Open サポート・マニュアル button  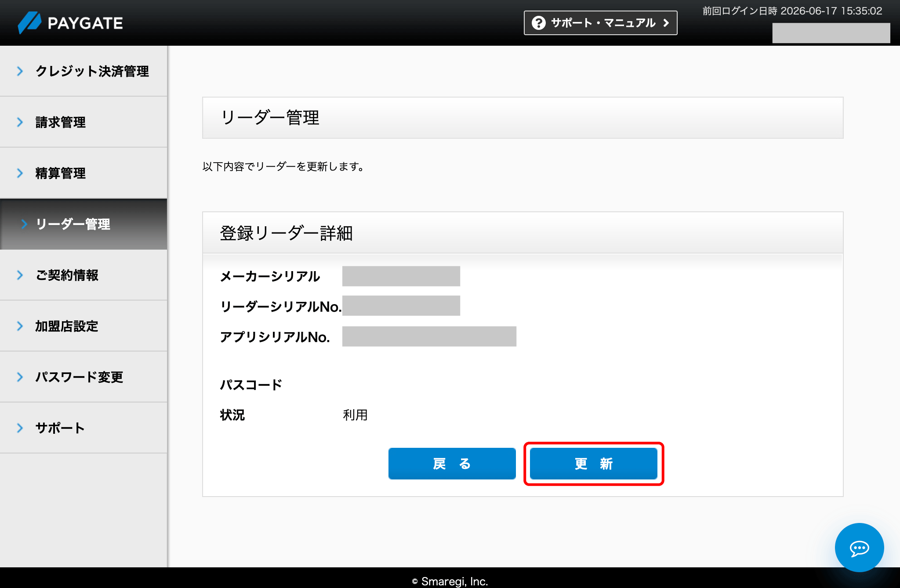coord(600,23)
